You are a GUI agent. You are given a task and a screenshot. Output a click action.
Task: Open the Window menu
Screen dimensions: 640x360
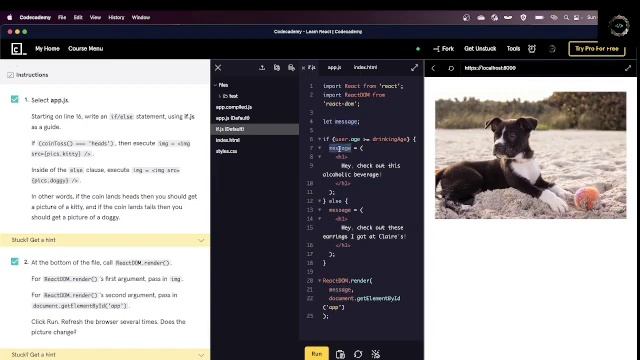pos(141,18)
